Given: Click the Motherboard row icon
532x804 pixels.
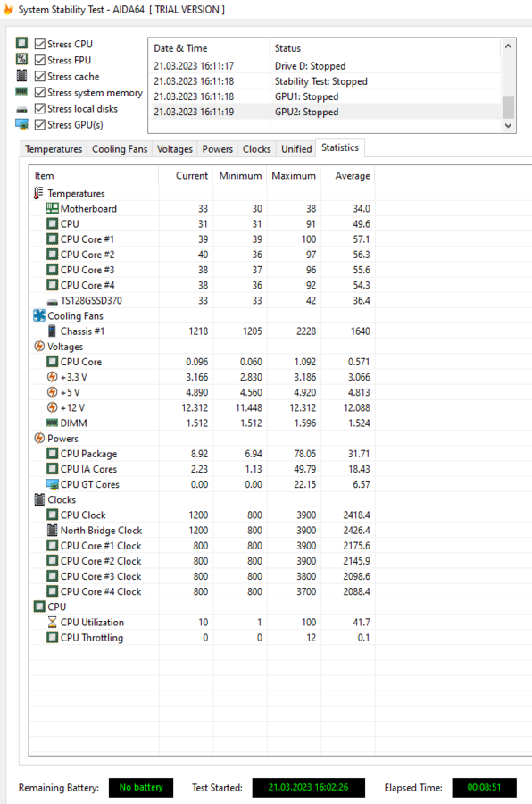Looking at the screenshot, I should click(52, 208).
